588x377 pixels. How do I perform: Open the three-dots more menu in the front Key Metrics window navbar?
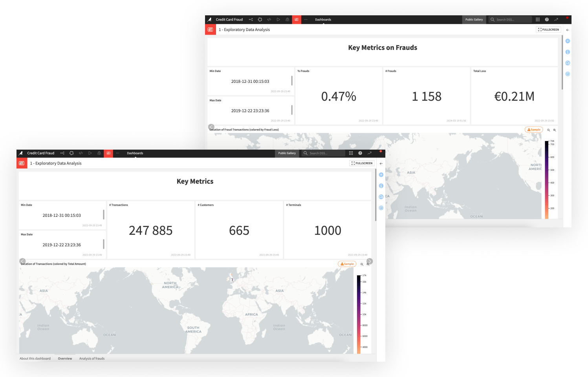[117, 153]
